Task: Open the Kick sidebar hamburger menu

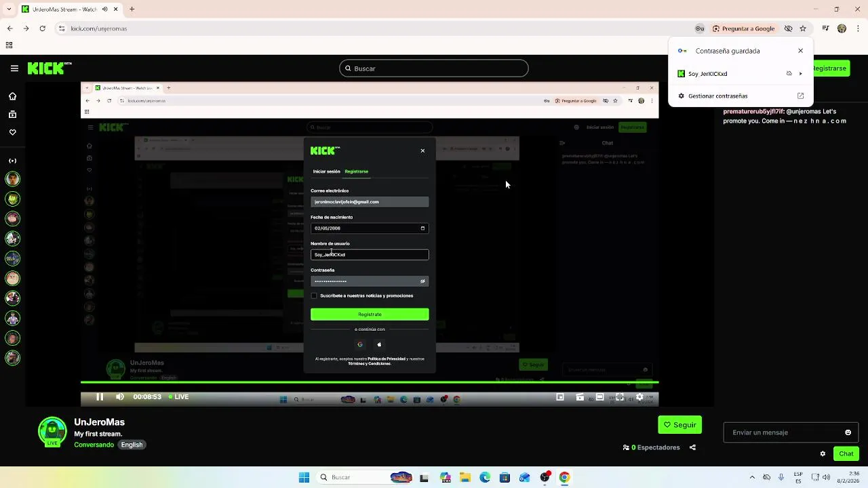Action: [14, 68]
